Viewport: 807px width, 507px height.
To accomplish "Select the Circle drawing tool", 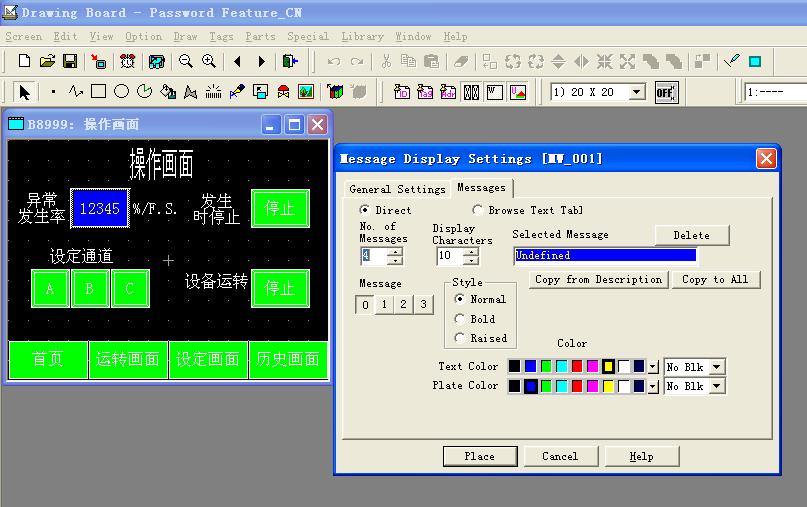I will pos(121,92).
